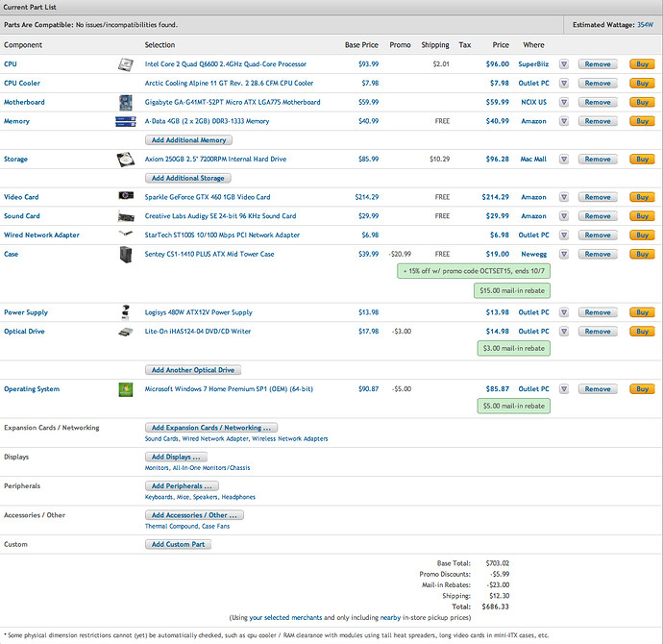Open merchant dropdown arrow in Operating System row
Image resolution: width=663 pixels, height=644 pixels.
tap(564, 389)
